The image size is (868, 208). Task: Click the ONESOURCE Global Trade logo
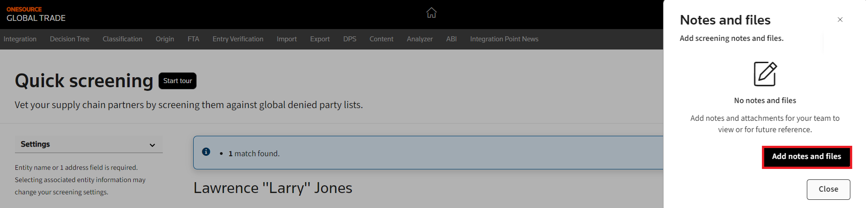point(36,14)
